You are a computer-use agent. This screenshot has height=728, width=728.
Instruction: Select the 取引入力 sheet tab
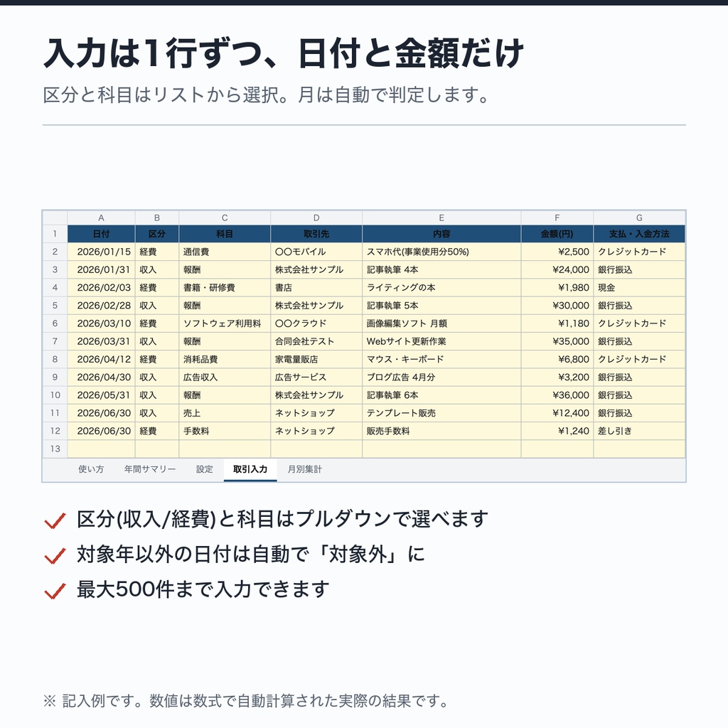250,469
